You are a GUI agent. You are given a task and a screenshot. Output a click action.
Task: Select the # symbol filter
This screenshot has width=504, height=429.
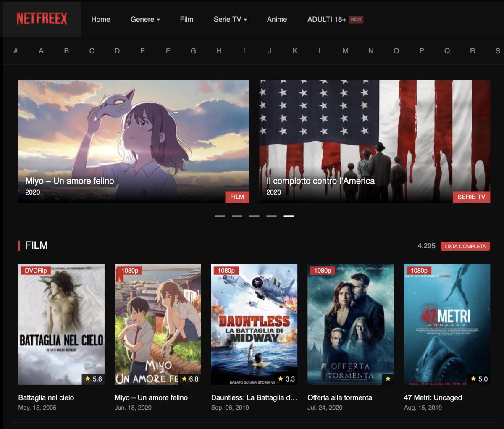16,51
